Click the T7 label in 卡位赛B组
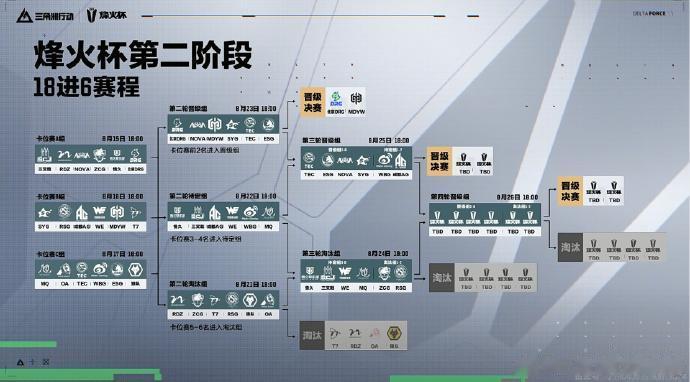The height and width of the screenshot is (382, 690). click(x=136, y=227)
